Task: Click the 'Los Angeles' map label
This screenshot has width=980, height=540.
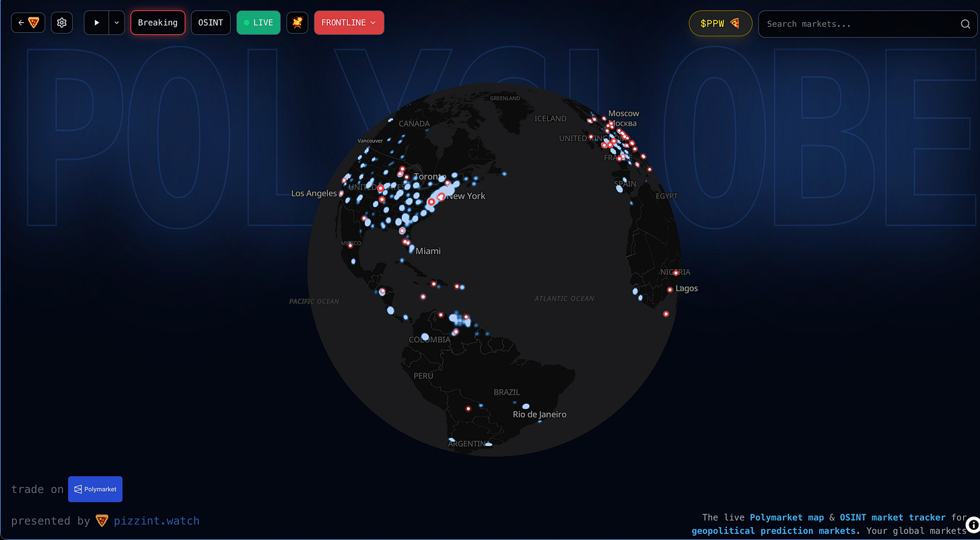Action: point(314,194)
